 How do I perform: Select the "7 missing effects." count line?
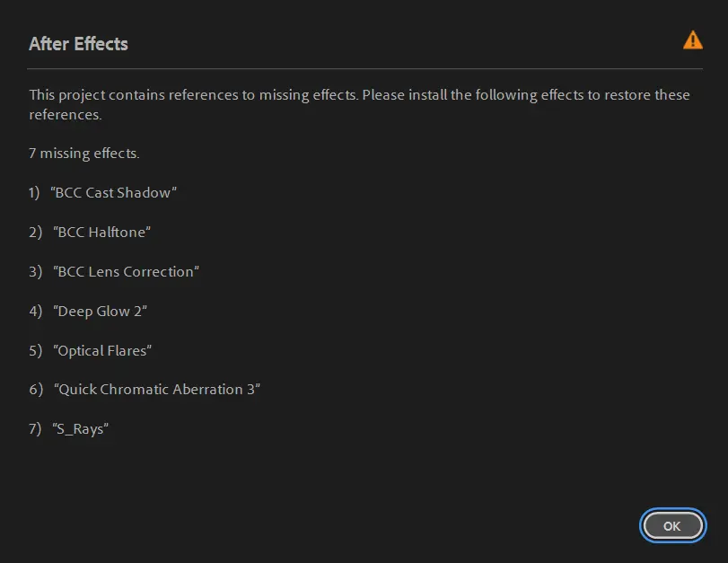pyautogui.click(x=84, y=154)
